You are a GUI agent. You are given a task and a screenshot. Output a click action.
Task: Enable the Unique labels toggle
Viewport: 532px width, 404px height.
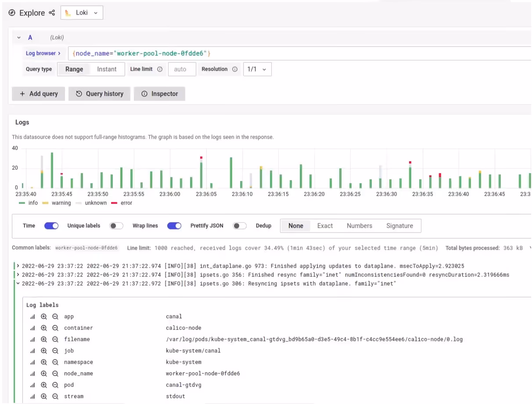tap(116, 226)
